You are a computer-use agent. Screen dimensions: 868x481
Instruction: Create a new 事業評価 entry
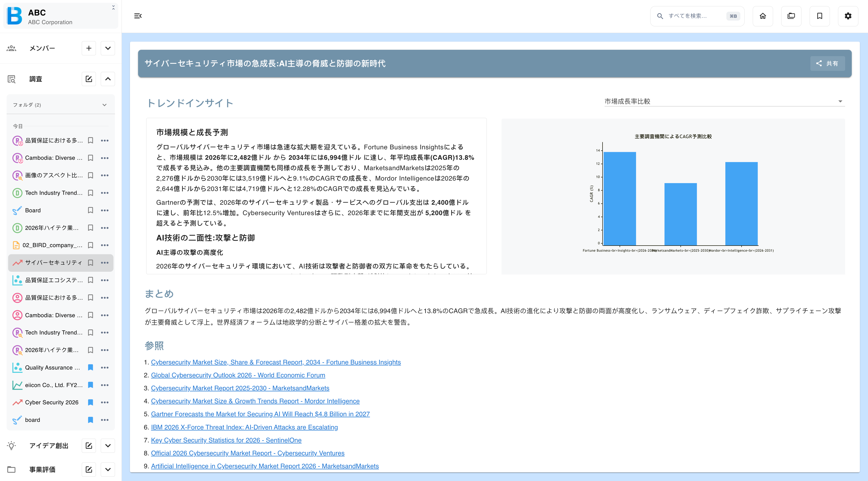coord(89,469)
